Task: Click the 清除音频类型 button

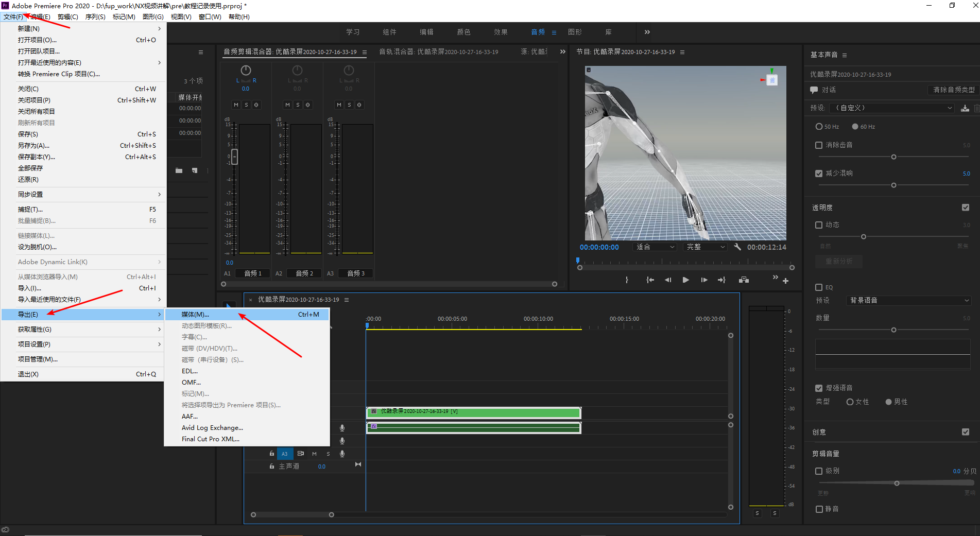Action: [x=954, y=90]
